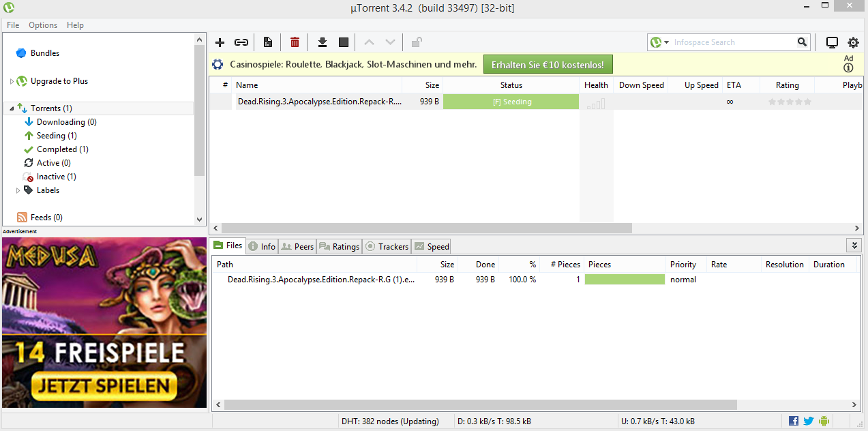Viewport: 868px width, 431px height.
Task: Sort torrents by Size column header
Action: pos(423,85)
